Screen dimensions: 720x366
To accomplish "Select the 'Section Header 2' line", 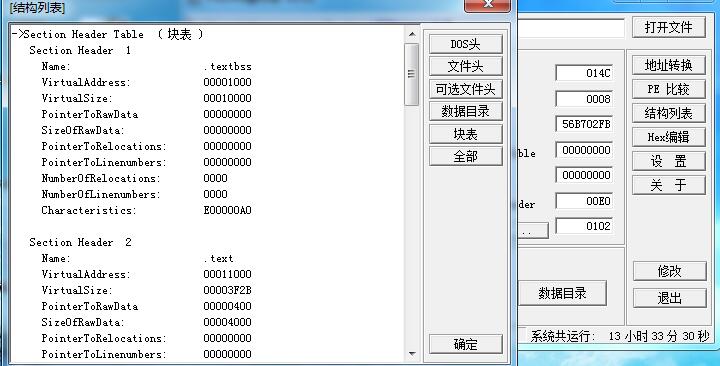I will [x=80, y=242].
